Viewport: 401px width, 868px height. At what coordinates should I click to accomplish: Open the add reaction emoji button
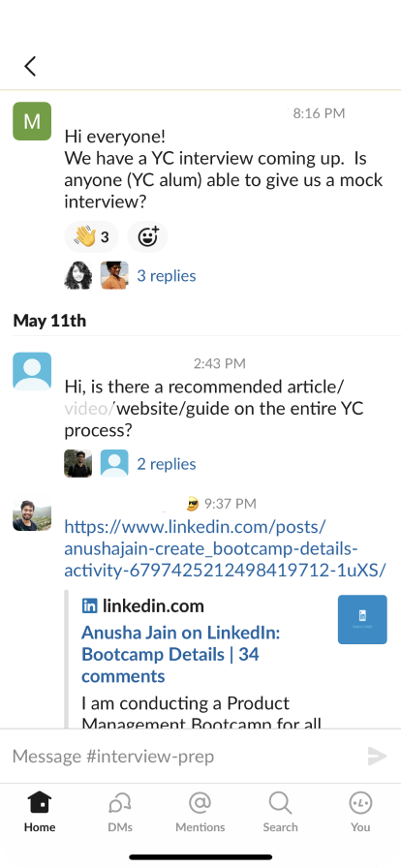pyautogui.click(x=147, y=237)
